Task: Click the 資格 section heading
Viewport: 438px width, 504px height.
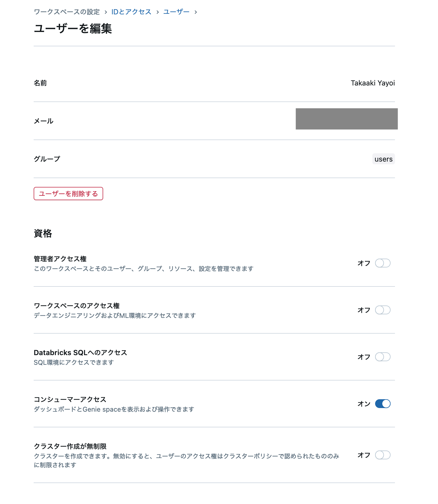Action: click(43, 233)
